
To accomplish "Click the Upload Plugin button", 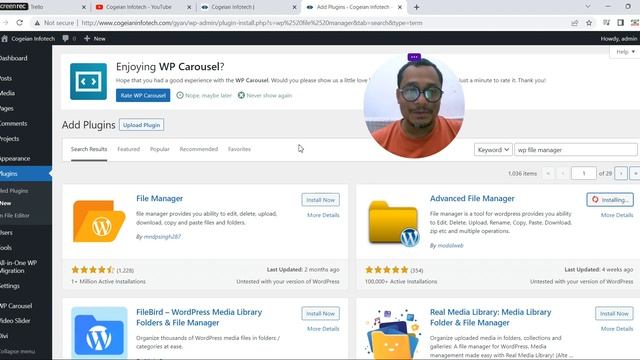I will pyautogui.click(x=142, y=125).
